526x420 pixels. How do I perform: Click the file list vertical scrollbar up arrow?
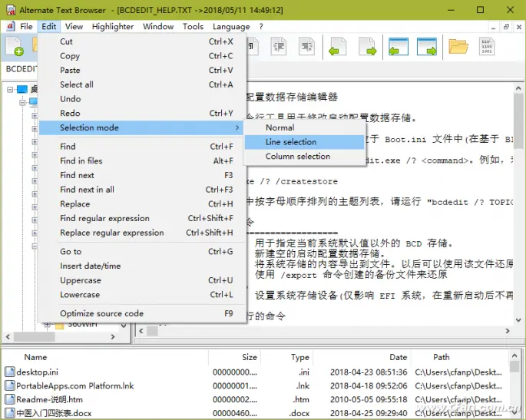[x=517, y=356]
